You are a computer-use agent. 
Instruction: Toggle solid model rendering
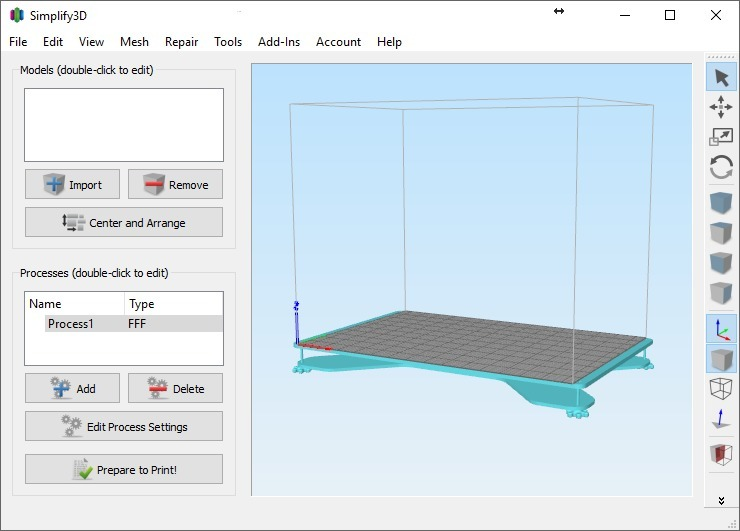(x=721, y=359)
